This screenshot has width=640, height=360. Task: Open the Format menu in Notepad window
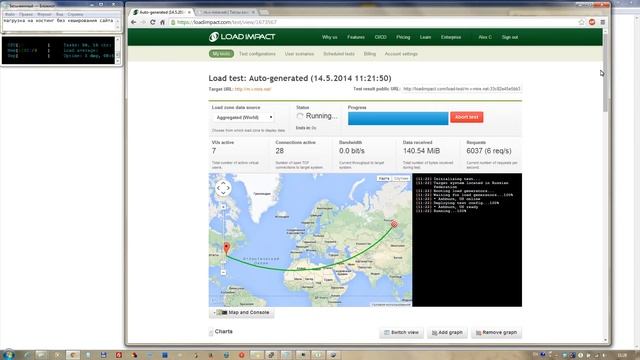coord(44,14)
